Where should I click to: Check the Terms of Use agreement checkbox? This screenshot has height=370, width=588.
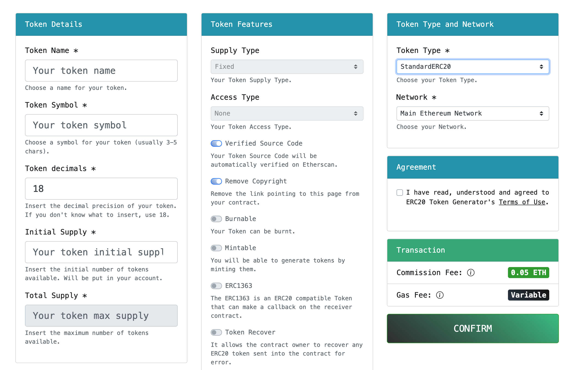[399, 193]
